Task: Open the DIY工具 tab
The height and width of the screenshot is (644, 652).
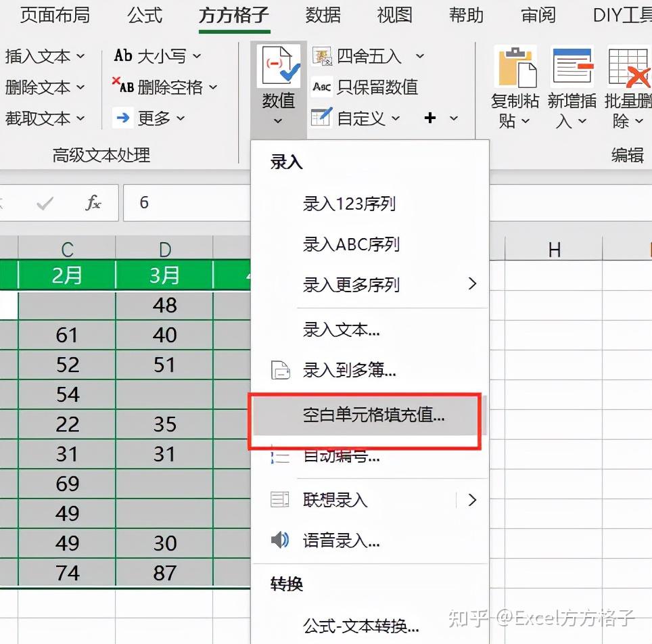Action: pyautogui.click(x=620, y=15)
